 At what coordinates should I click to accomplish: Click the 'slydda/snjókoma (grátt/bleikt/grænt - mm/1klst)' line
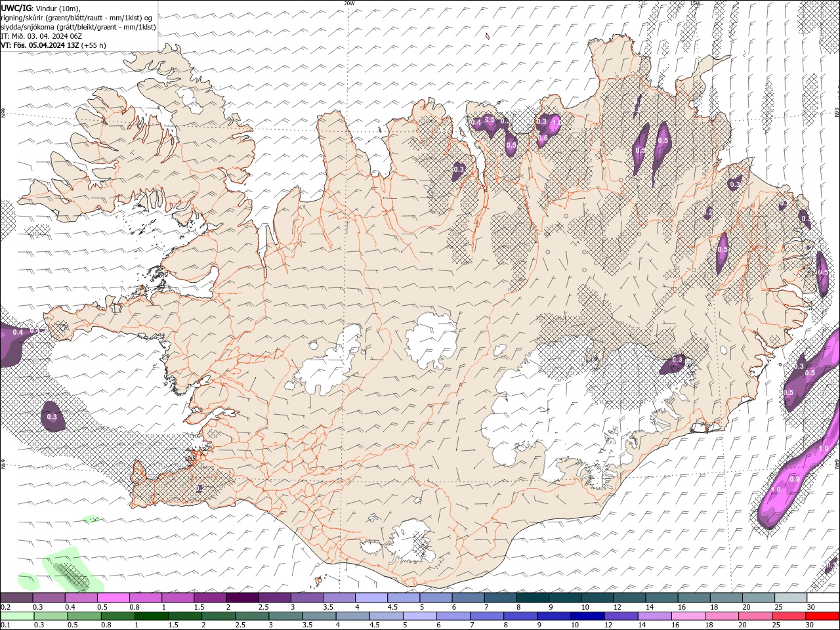[x=78, y=27]
